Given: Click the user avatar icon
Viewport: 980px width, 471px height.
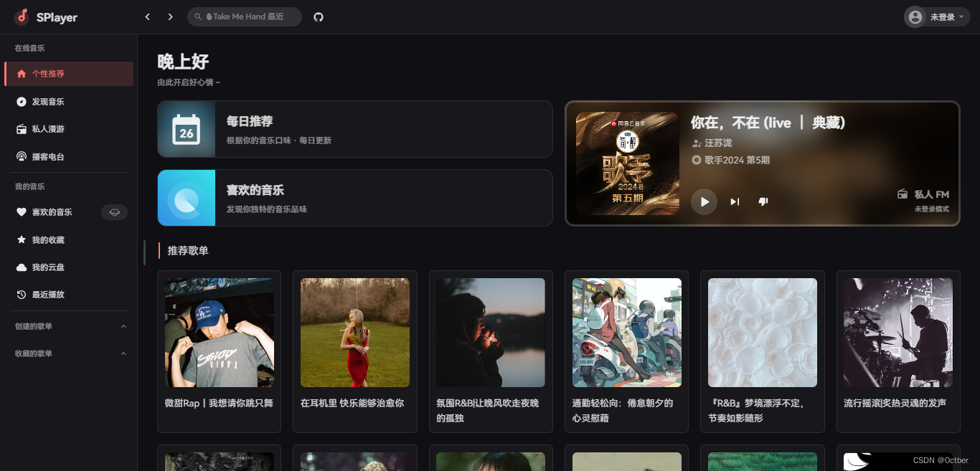Looking at the screenshot, I should pyautogui.click(x=915, y=17).
